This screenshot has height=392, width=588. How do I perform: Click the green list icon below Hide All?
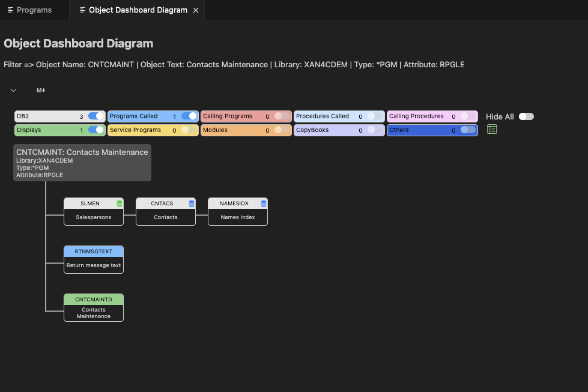coord(492,129)
